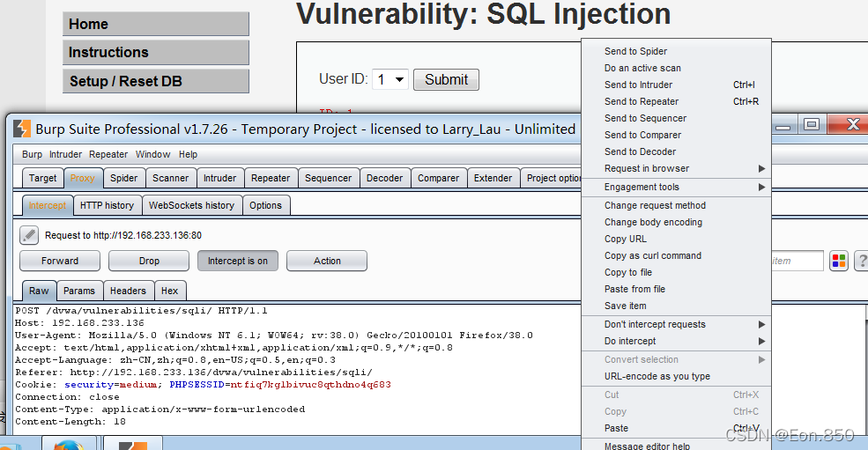868x450 pixels.
Task: Switch to the Extender tab
Action: pyautogui.click(x=493, y=178)
